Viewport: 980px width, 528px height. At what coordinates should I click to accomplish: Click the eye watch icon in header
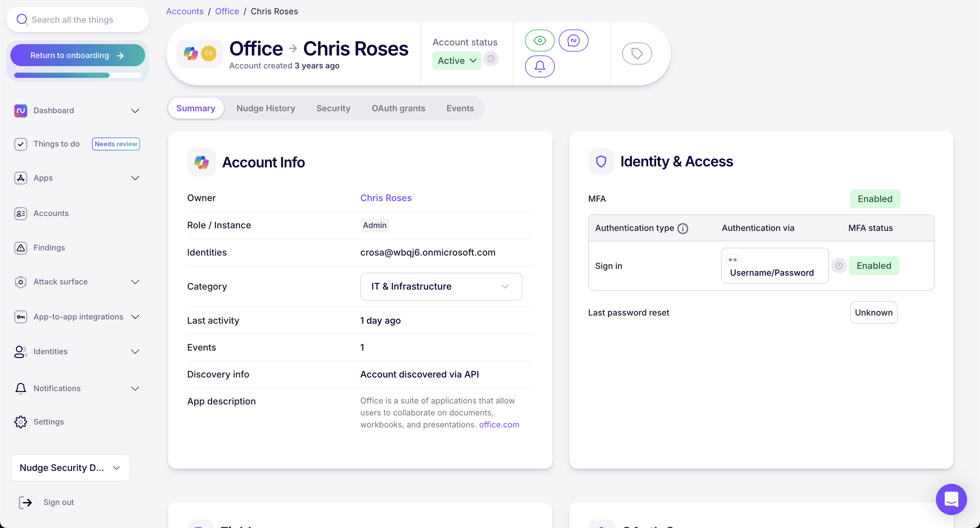pyautogui.click(x=540, y=40)
